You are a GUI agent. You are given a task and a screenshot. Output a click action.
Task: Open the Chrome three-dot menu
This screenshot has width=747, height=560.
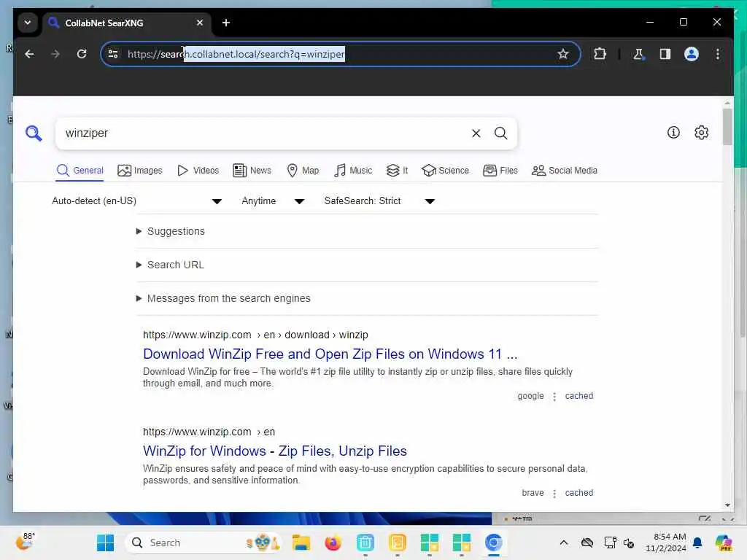coord(718,54)
